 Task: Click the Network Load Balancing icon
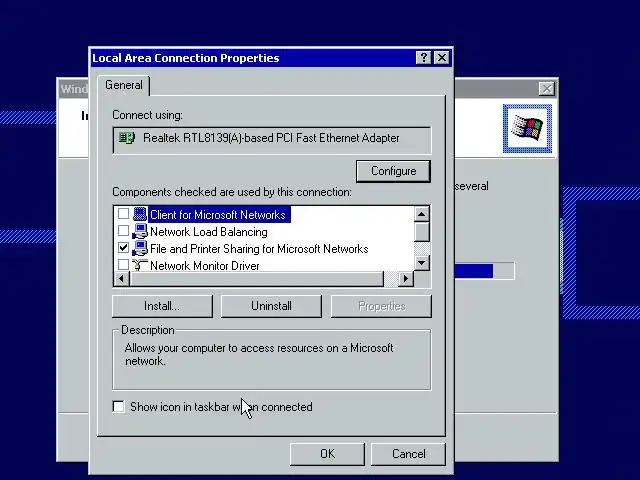[140, 231]
